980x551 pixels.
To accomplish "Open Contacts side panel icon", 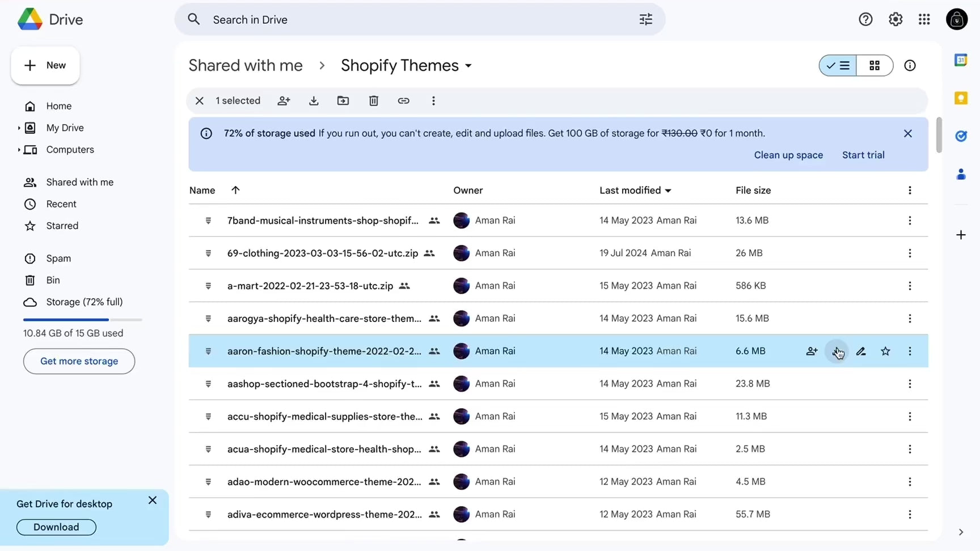I will point(961,174).
